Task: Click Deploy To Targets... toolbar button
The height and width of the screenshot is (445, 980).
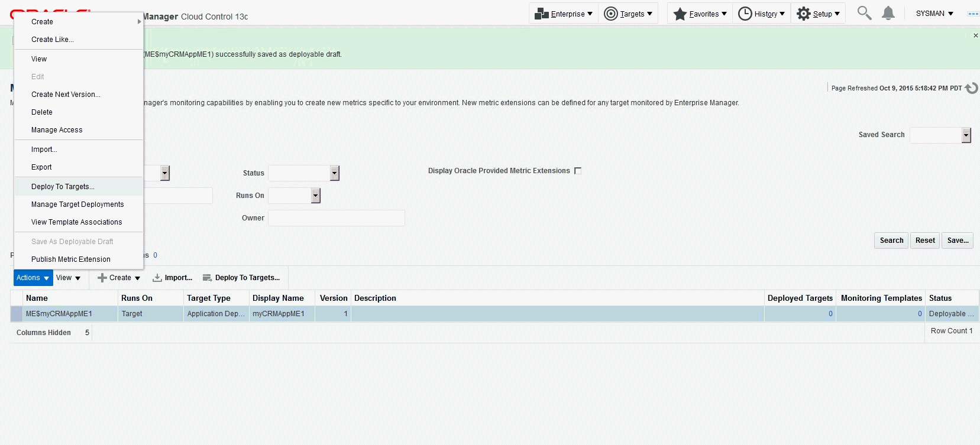Action: coord(241,278)
